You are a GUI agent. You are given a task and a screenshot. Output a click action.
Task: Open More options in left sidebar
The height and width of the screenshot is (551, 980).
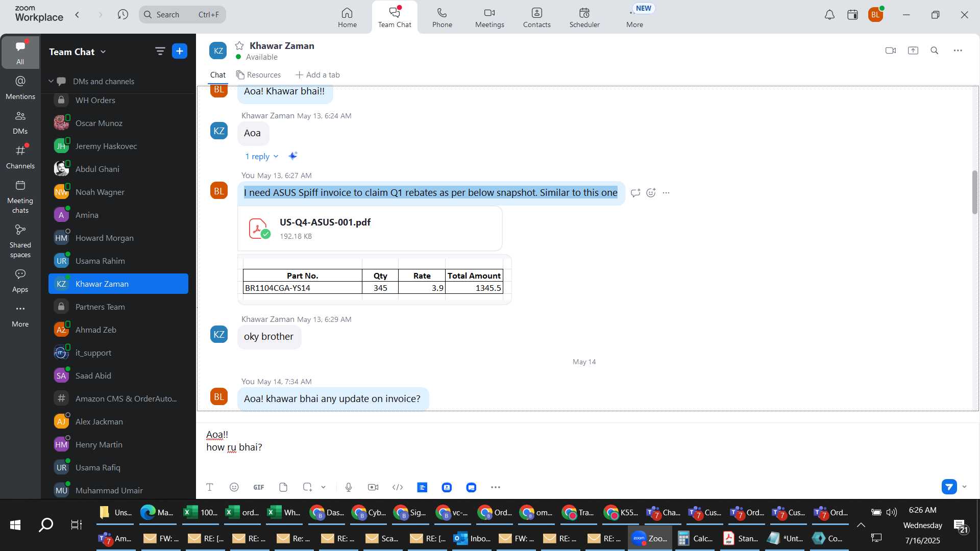coord(20,315)
